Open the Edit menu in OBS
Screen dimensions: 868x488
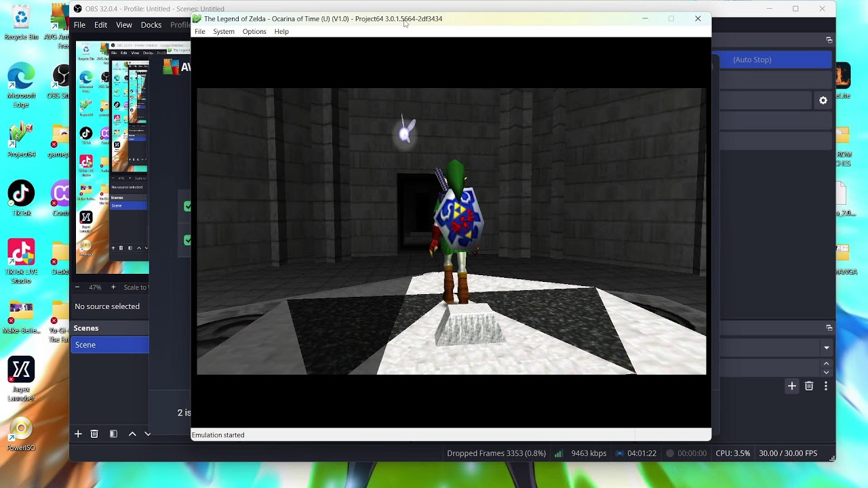click(101, 25)
